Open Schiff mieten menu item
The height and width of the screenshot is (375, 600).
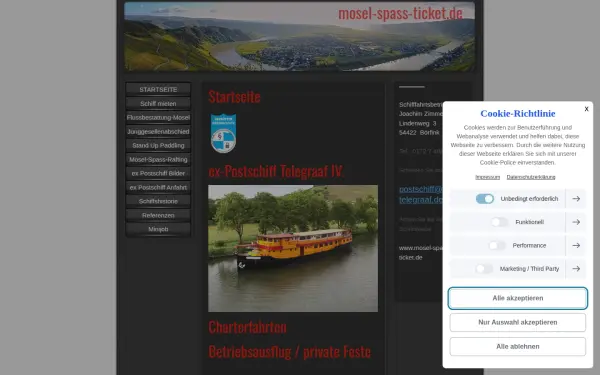click(x=158, y=103)
